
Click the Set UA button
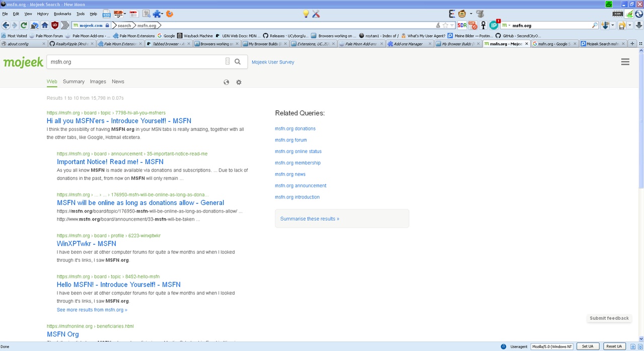tap(588, 346)
